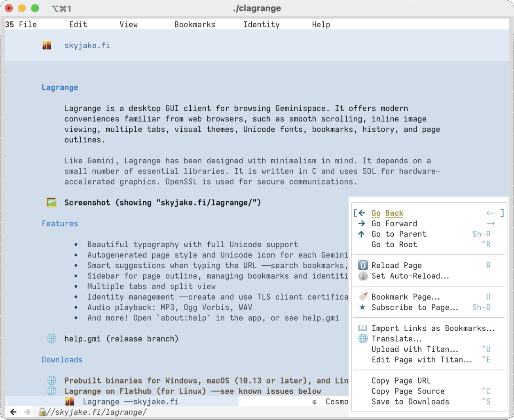Click the globe icon beside help.gmi
The height and width of the screenshot is (420, 514).
52,339
